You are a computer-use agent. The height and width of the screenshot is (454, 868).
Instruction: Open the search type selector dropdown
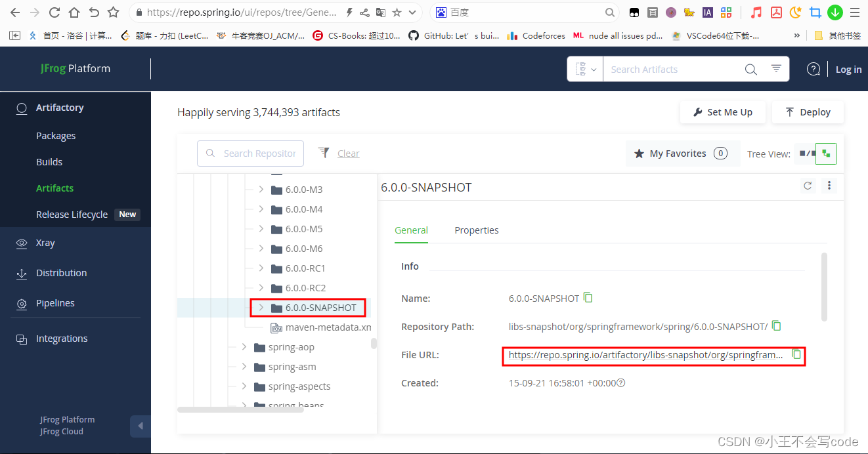pyautogui.click(x=586, y=69)
